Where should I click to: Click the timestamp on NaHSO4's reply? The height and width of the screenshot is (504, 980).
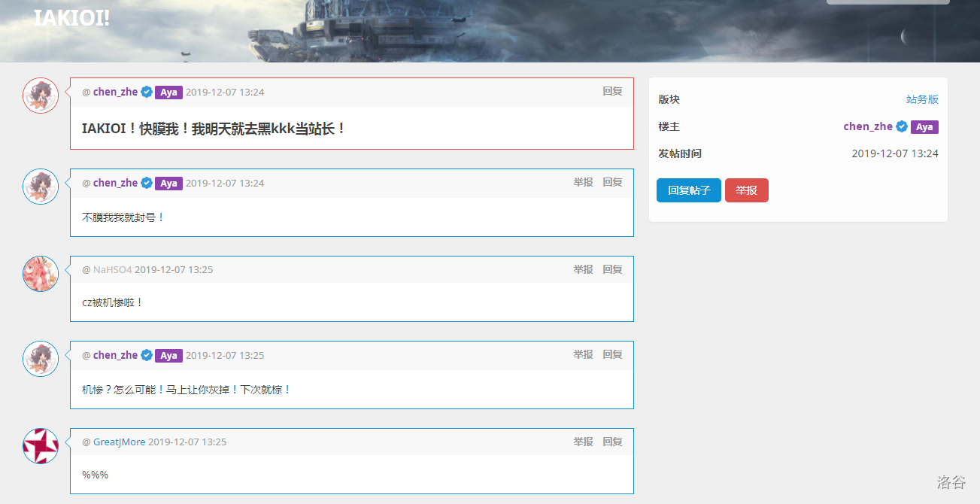click(174, 269)
